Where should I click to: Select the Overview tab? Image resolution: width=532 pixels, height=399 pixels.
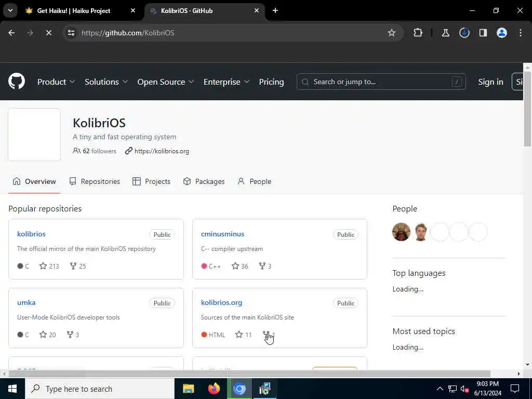[34, 181]
